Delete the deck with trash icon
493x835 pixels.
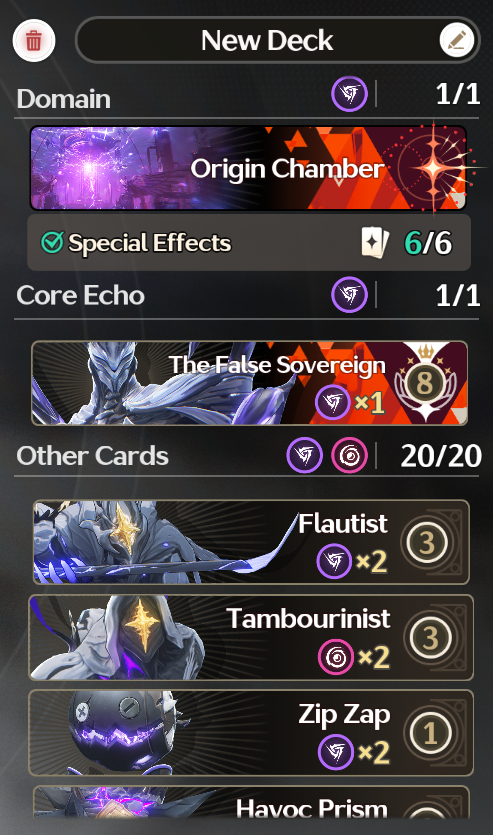tap(34, 40)
